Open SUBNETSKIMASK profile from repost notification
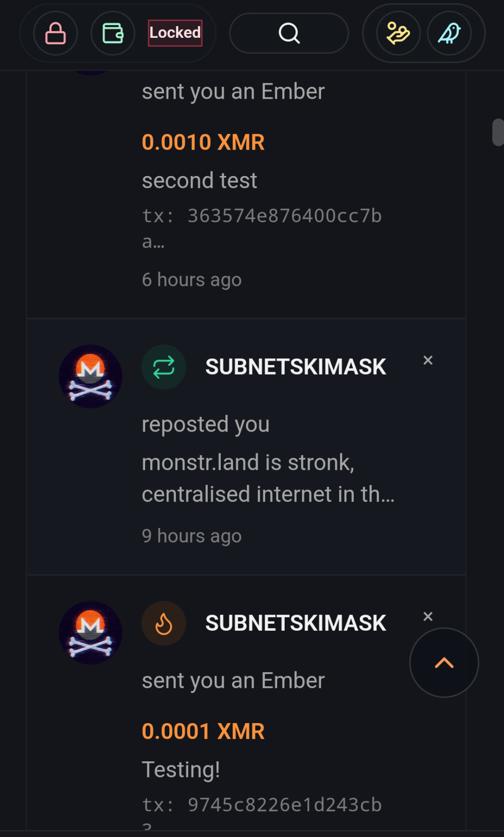504x837 pixels. pyautogui.click(x=295, y=367)
